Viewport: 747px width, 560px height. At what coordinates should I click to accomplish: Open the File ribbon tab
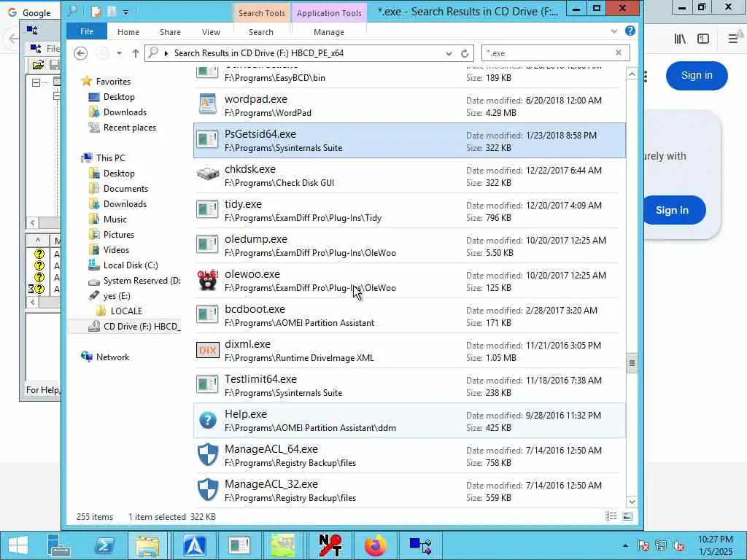87,31
